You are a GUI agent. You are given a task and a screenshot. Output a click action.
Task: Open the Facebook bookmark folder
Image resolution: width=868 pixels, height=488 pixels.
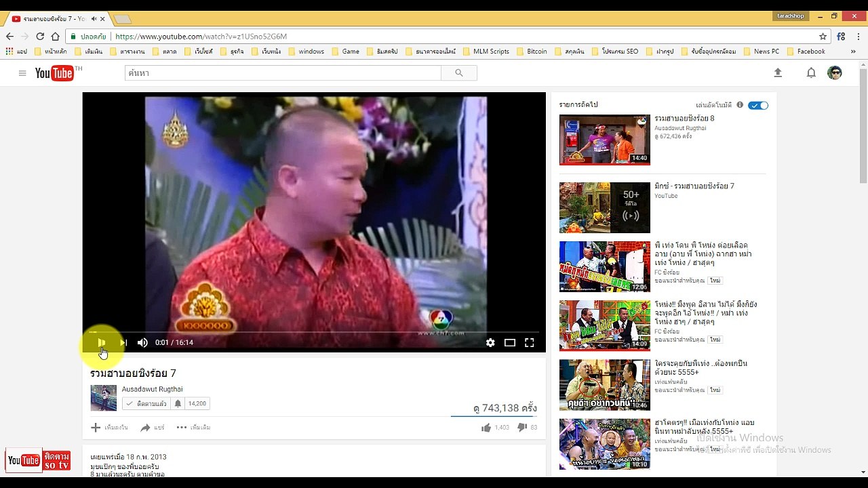coord(806,52)
